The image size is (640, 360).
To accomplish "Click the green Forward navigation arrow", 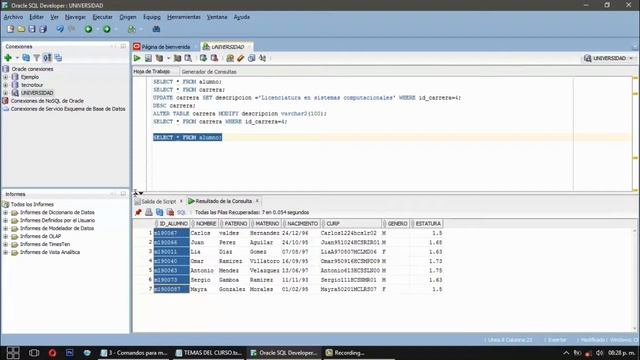I will pyautogui.click(x=107, y=29).
